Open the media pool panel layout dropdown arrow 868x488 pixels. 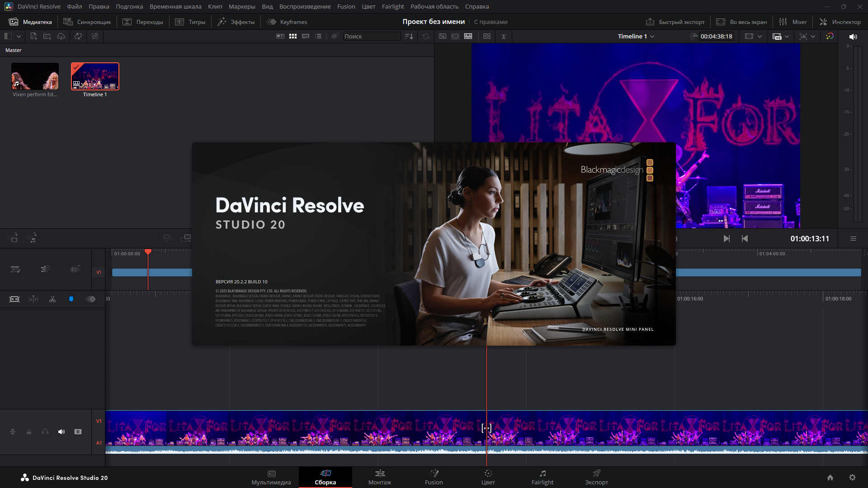(19, 36)
